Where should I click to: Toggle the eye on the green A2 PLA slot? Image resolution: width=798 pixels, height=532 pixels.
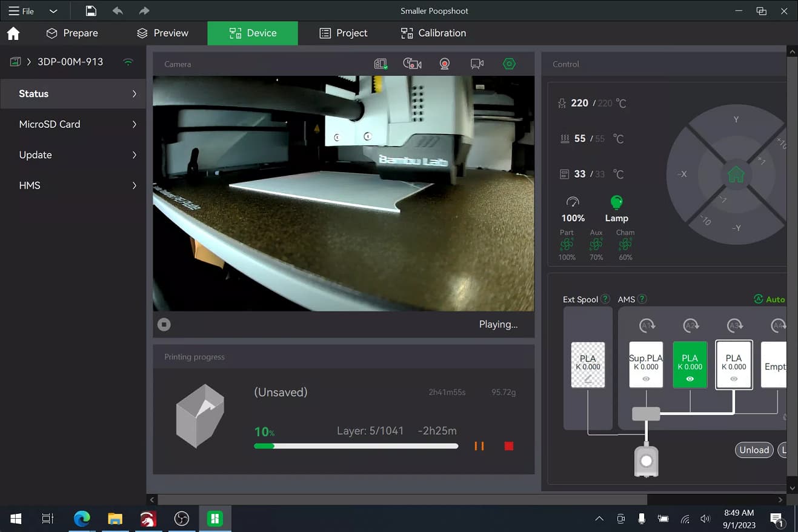pyautogui.click(x=690, y=379)
